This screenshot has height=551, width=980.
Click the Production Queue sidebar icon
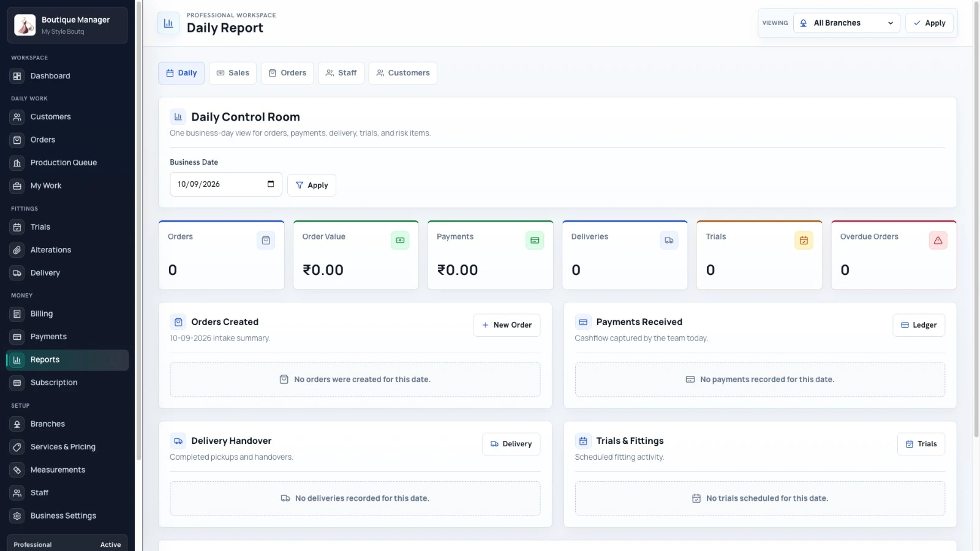pos(17,163)
